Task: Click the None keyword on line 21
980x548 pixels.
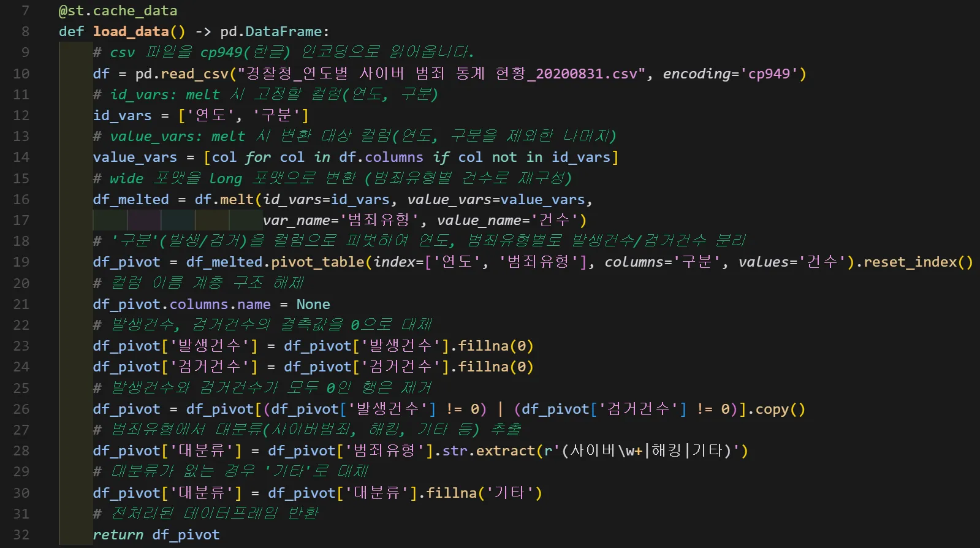Action: 313,304
